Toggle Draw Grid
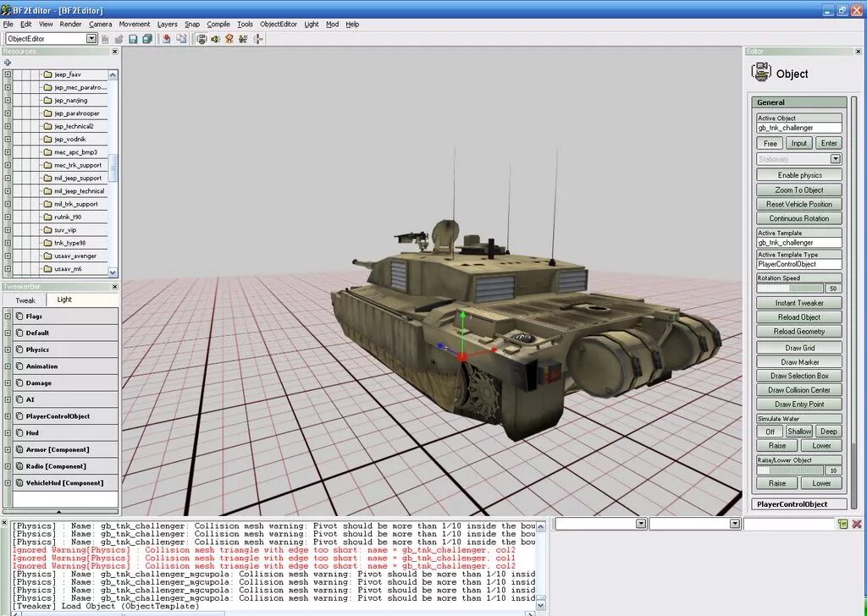867x616 pixels. coord(799,348)
